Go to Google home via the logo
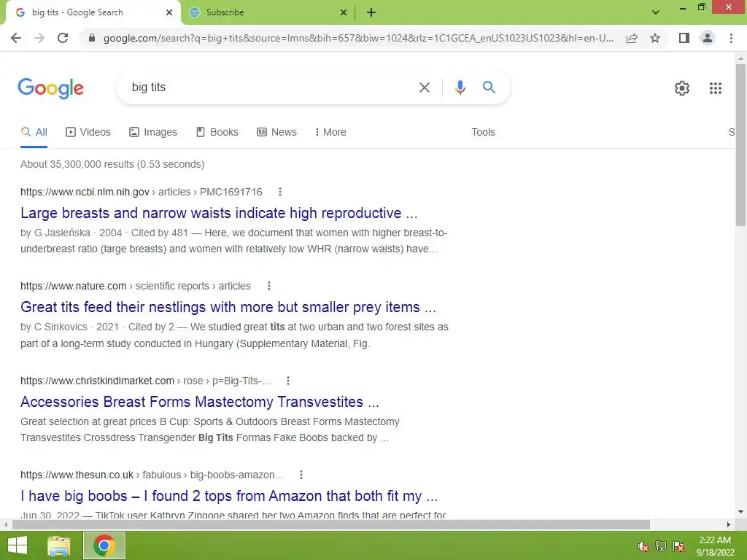The image size is (747, 560). [x=50, y=88]
